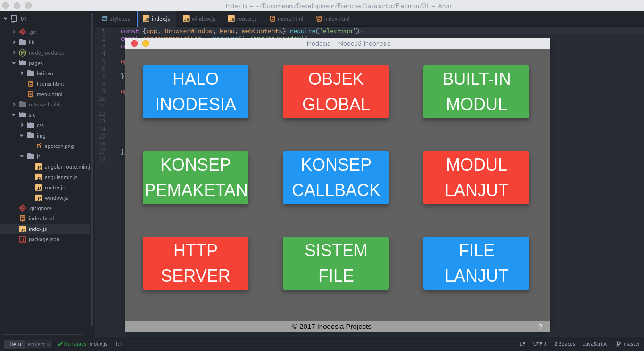This screenshot has height=351, width=644.
Task: Click the 2 Spaces indentation selector
Action: pyautogui.click(x=565, y=344)
